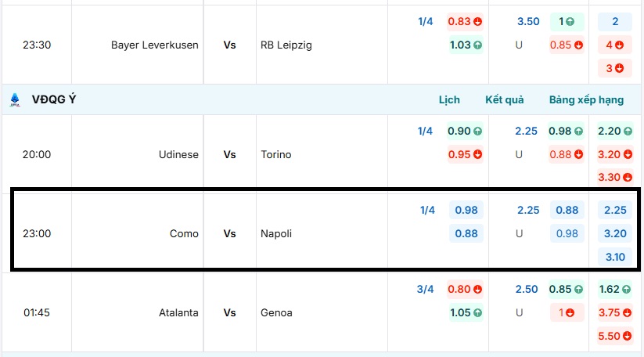644x357 pixels.
Task: Select the 0.90 handicap odds for Udinese
Action: tap(465, 132)
